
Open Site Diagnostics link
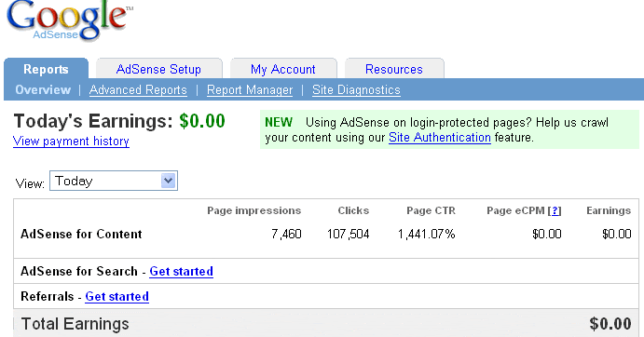(x=356, y=90)
